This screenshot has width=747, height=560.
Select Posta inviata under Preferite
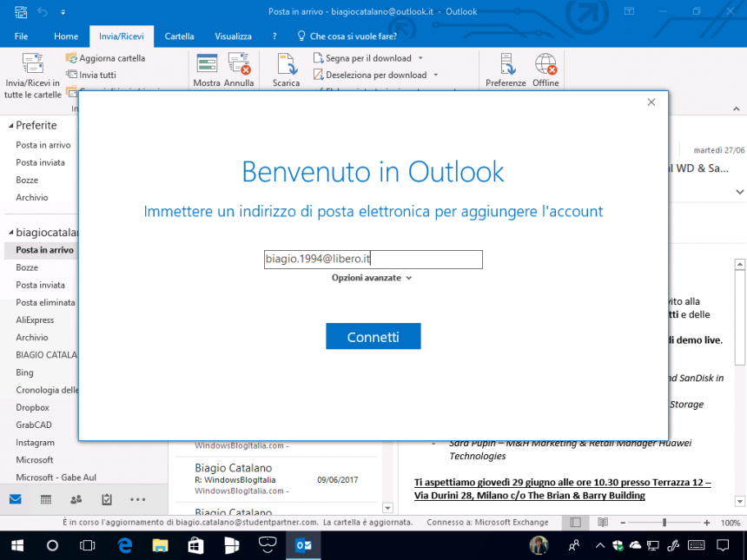tap(40, 162)
